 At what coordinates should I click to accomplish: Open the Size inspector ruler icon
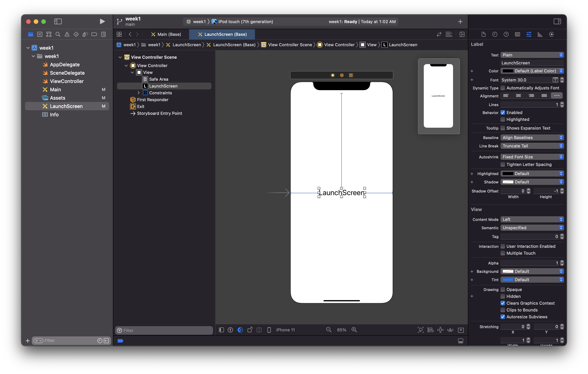click(x=540, y=34)
